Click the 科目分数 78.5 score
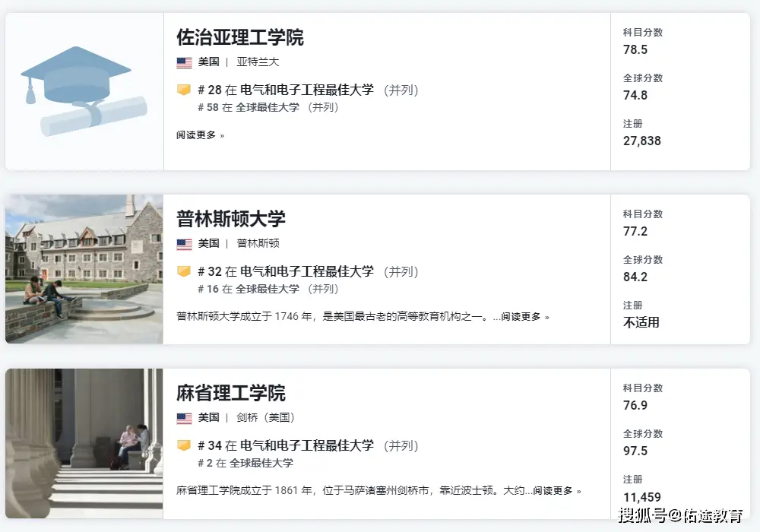The image size is (760, 532). click(x=635, y=50)
